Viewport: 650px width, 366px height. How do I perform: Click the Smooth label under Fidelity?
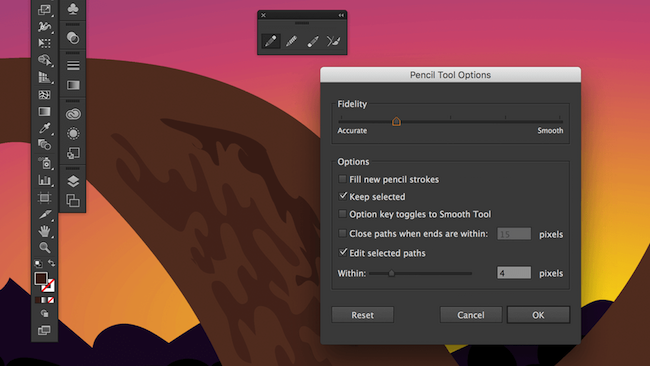(x=550, y=131)
